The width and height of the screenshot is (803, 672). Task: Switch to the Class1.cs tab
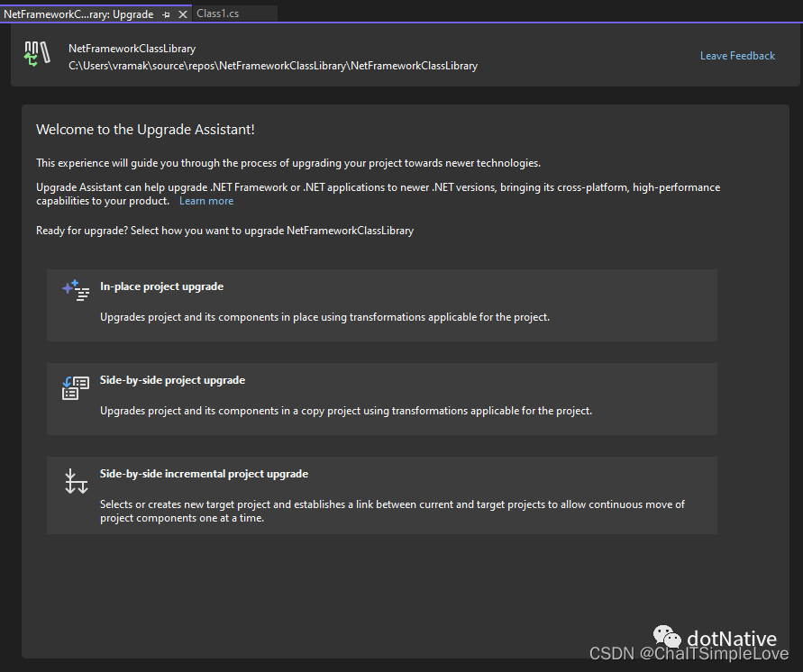218,14
